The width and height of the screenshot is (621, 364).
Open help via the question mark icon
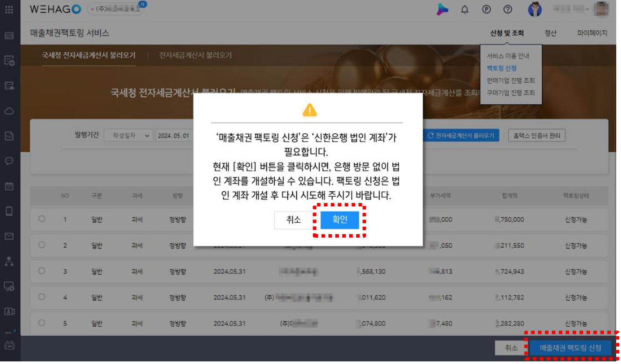[x=507, y=10]
